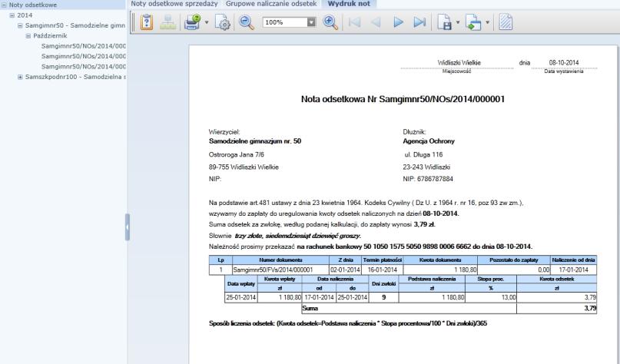Click the address Ostroroga Jana 7/6
This screenshot has height=364, width=620.
click(237, 154)
